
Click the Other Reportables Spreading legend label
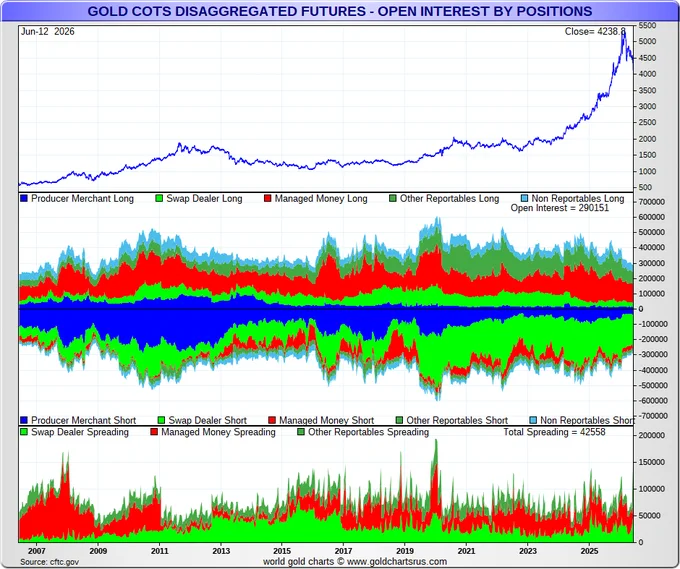click(368, 432)
